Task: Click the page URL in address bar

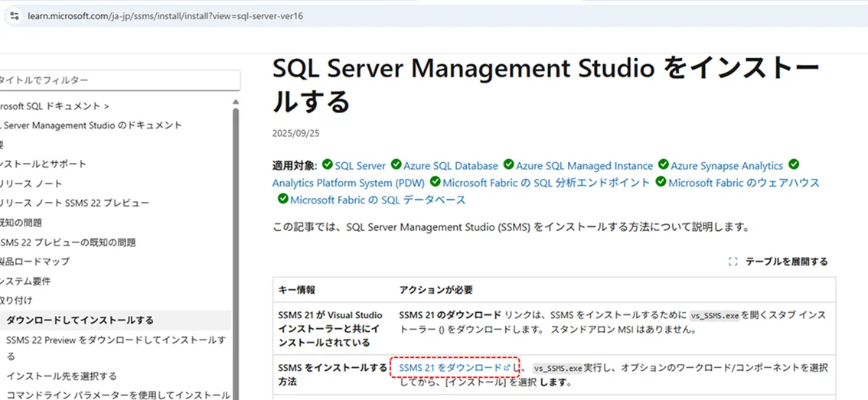Action: (x=165, y=15)
